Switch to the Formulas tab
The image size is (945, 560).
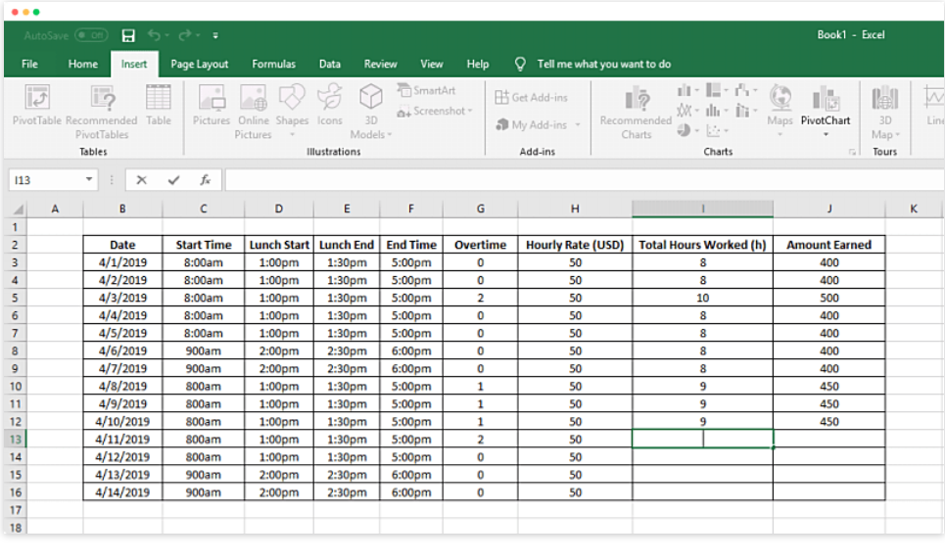tap(273, 64)
